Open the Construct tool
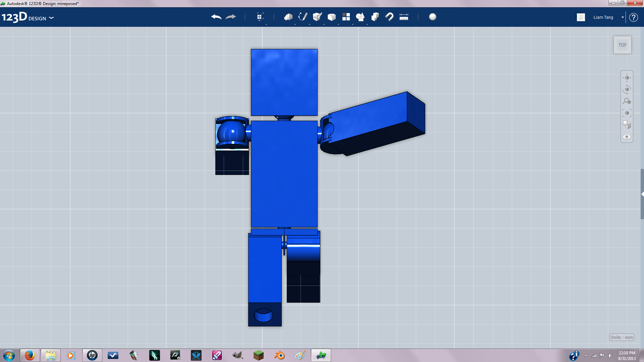This screenshot has width=644, height=362. (x=317, y=17)
